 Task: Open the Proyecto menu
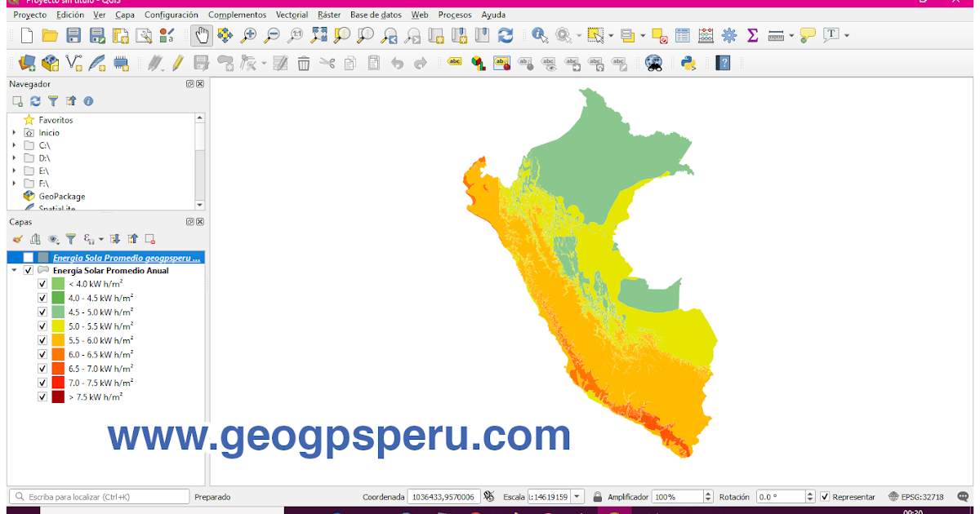pyautogui.click(x=30, y=15)
